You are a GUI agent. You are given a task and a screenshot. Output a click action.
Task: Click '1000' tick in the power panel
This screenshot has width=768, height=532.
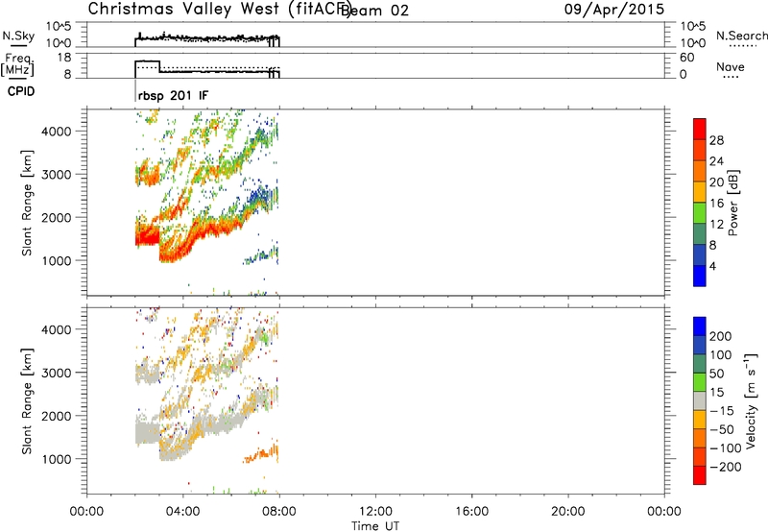pyautogui.click(x=56, y=260)
